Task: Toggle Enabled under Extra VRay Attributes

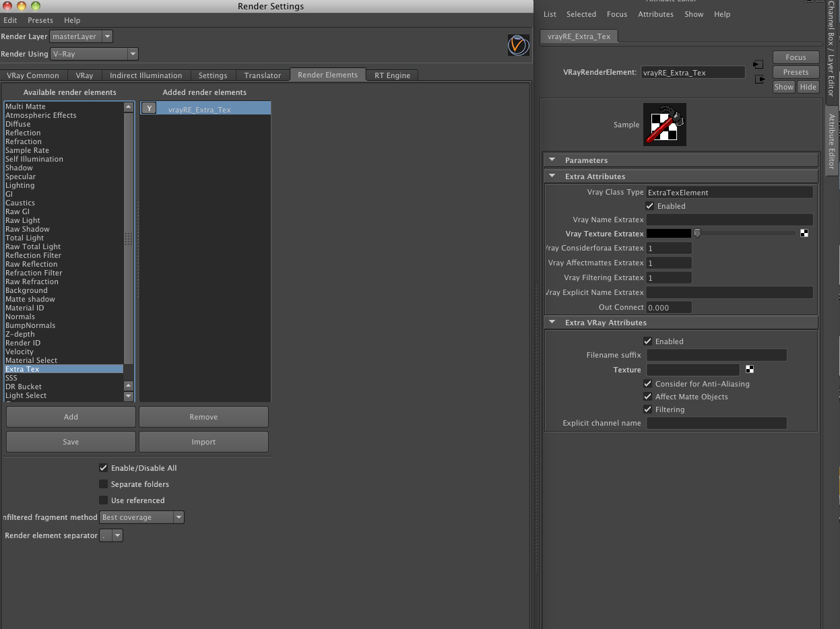Action: point(647,341)
